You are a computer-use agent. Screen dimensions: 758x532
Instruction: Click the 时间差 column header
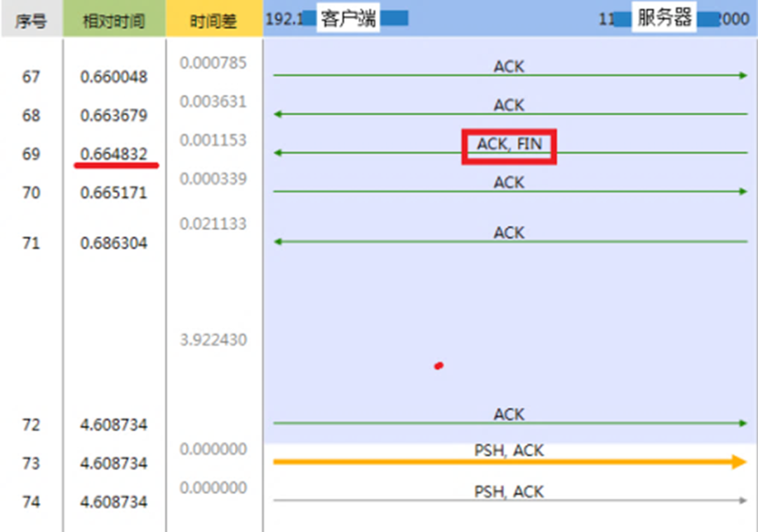tap(214, 20)
